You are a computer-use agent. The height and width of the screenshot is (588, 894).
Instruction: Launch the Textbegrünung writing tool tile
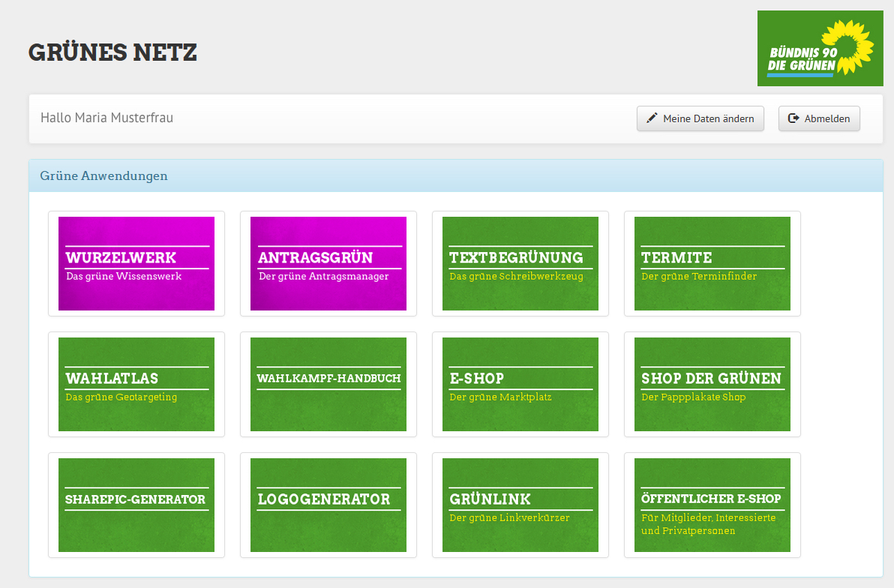[520, 263]
